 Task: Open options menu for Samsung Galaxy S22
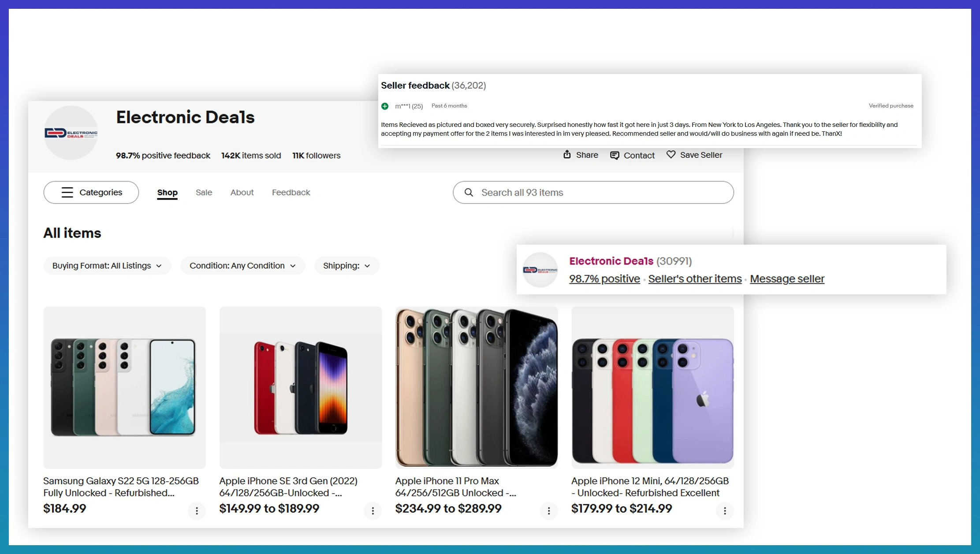197,511
